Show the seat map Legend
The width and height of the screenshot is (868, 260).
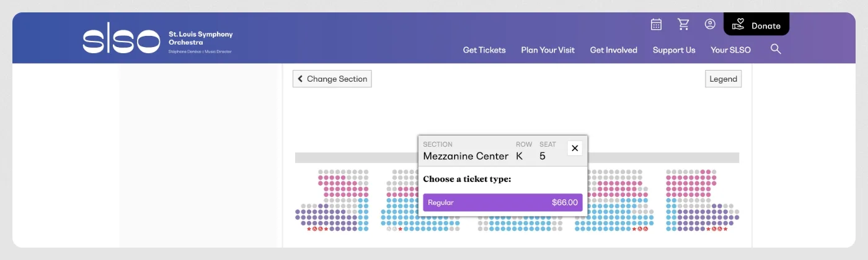point(723,79)
